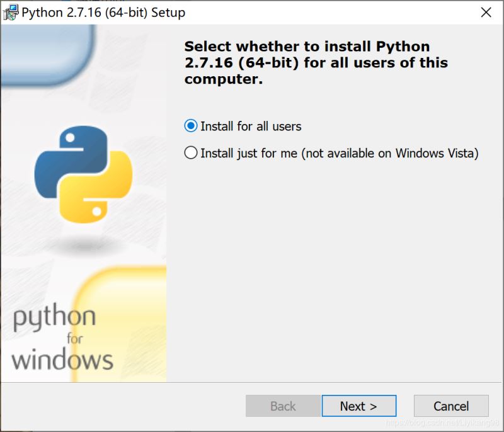Click the Next button to continue setup

[358, 406]
